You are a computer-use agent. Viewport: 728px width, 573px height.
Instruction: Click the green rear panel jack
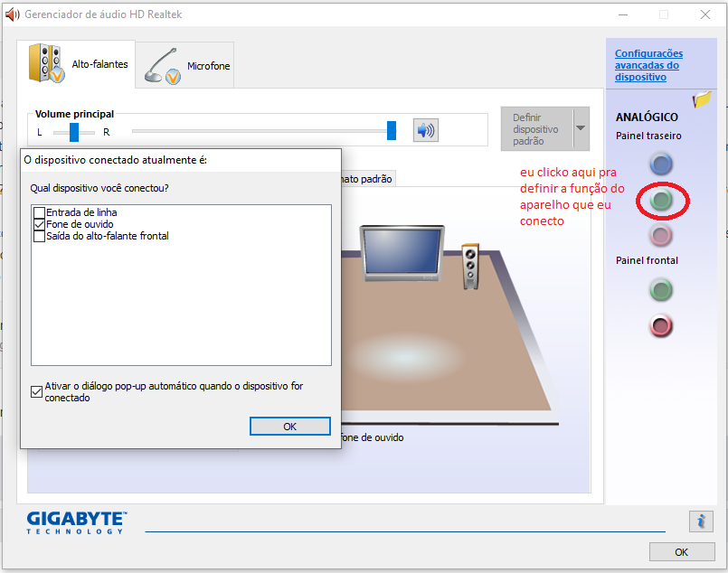[661, 200]
